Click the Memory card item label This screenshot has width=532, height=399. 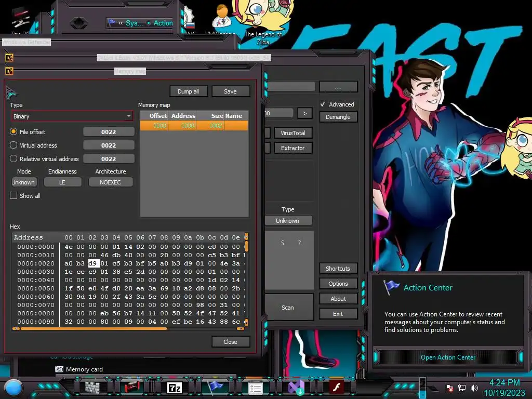pos(85,369)
